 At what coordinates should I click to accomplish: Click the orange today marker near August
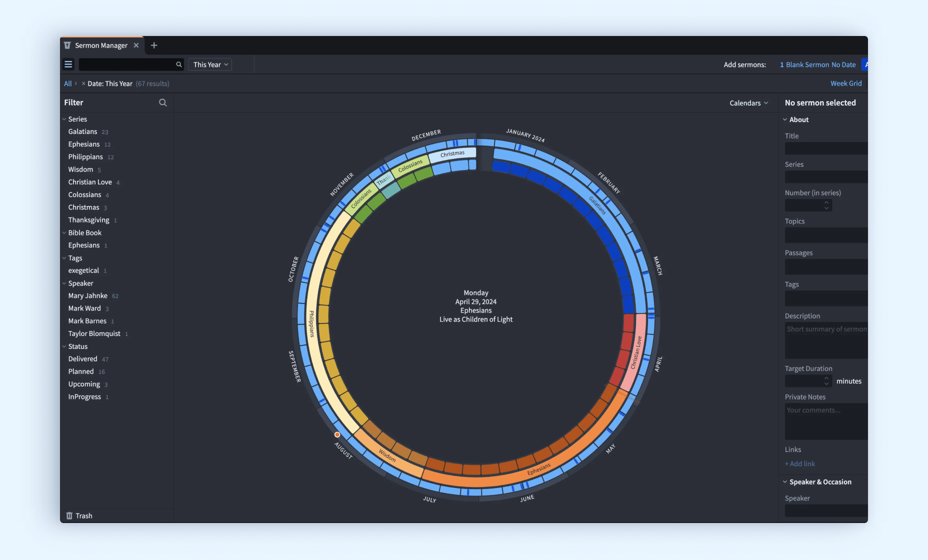(337, 434)
